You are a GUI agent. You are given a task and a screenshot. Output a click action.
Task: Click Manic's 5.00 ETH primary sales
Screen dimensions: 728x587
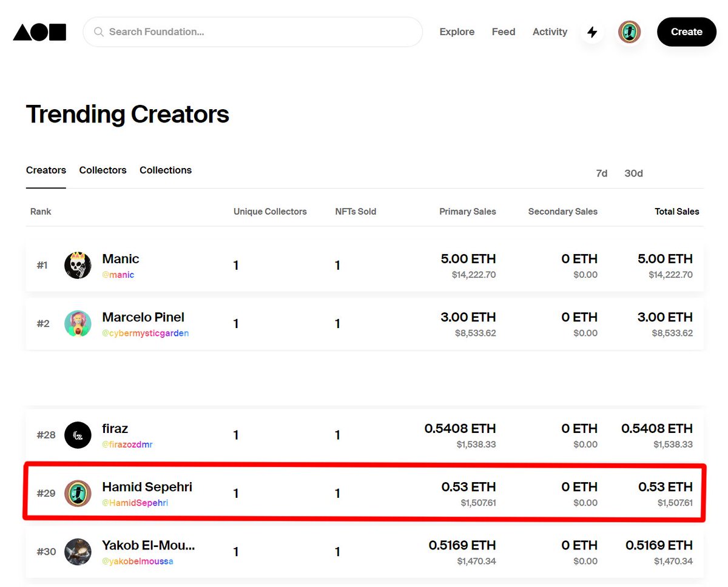pos(468,259)
